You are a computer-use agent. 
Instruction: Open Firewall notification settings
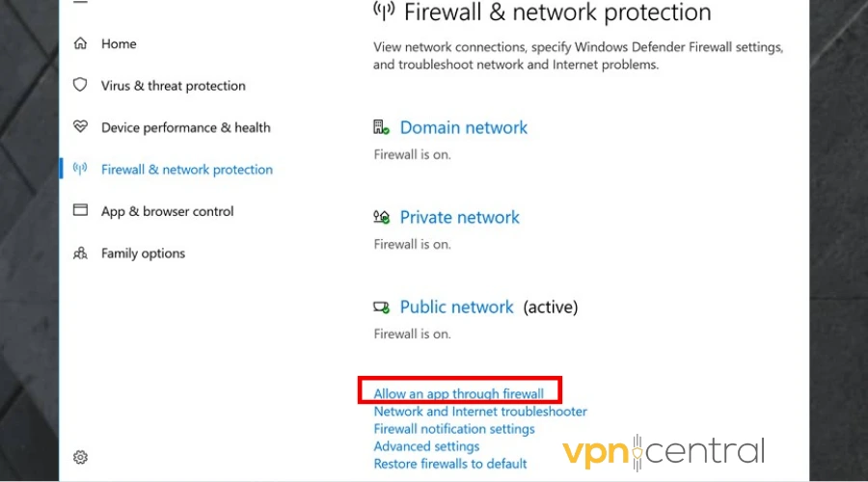[x=454, y=429]
